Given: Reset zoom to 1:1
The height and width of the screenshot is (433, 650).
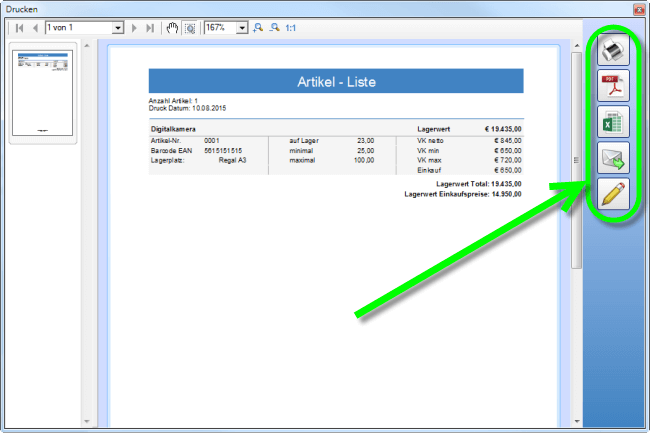Looking at the screenshot, I should (291, 28).
